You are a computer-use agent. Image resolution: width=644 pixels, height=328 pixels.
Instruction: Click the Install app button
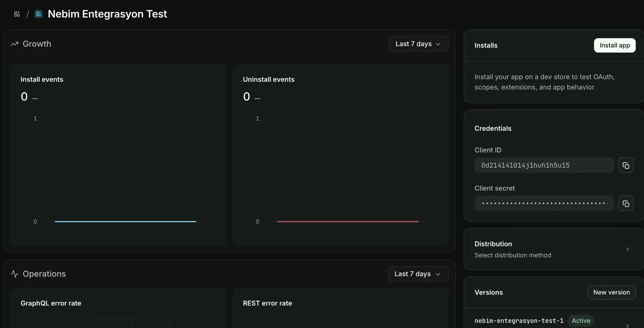615,45
